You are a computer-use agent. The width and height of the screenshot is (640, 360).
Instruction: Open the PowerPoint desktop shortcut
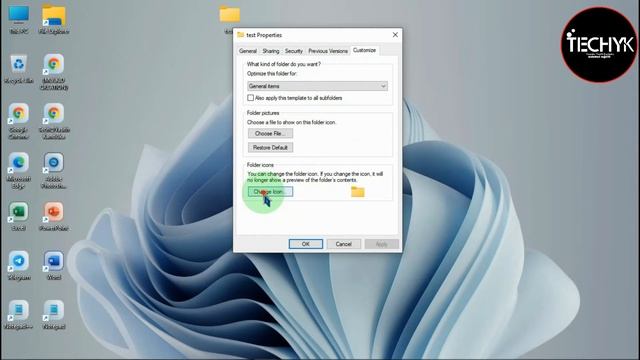tap(54, 216)
